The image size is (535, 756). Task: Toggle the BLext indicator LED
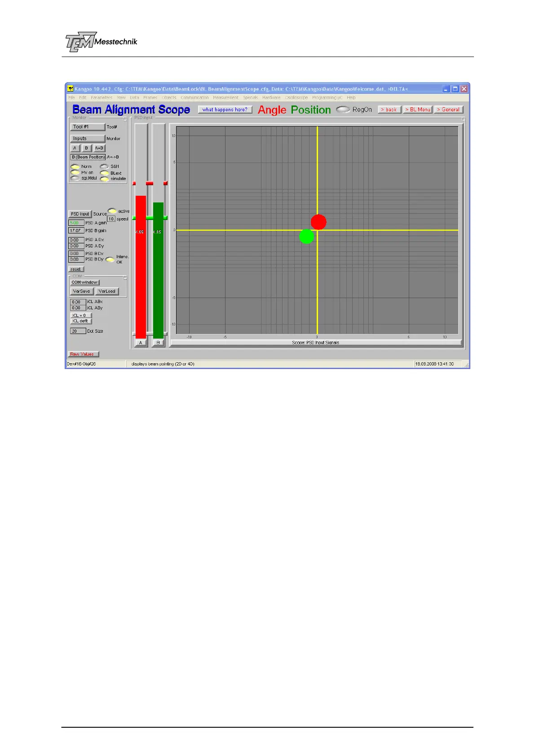[x=104, y=173]
